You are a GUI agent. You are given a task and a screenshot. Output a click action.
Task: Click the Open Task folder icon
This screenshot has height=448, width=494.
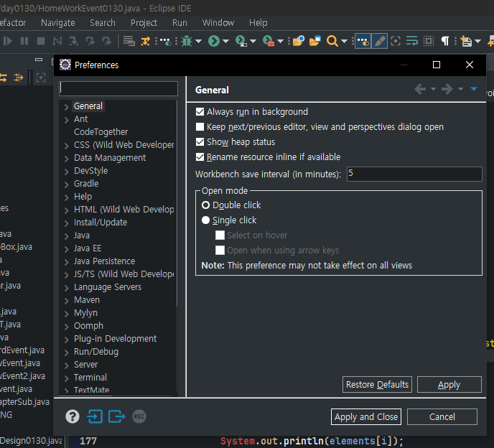pos(314,41)
